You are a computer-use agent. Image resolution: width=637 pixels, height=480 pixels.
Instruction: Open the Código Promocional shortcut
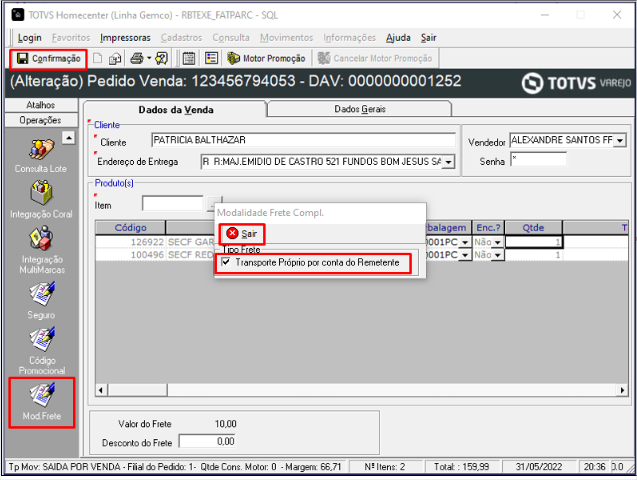tap(41, 351)
